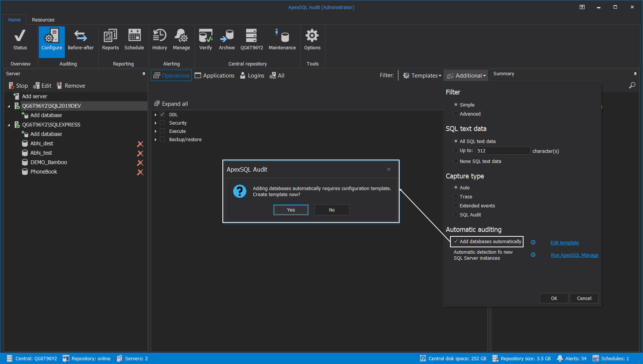
Task: Click the character limit field showing 512
Action: coord(503,151)
